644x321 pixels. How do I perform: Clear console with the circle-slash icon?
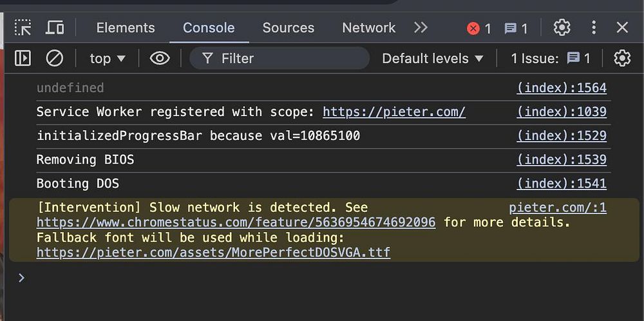click(x=55, y=59)
